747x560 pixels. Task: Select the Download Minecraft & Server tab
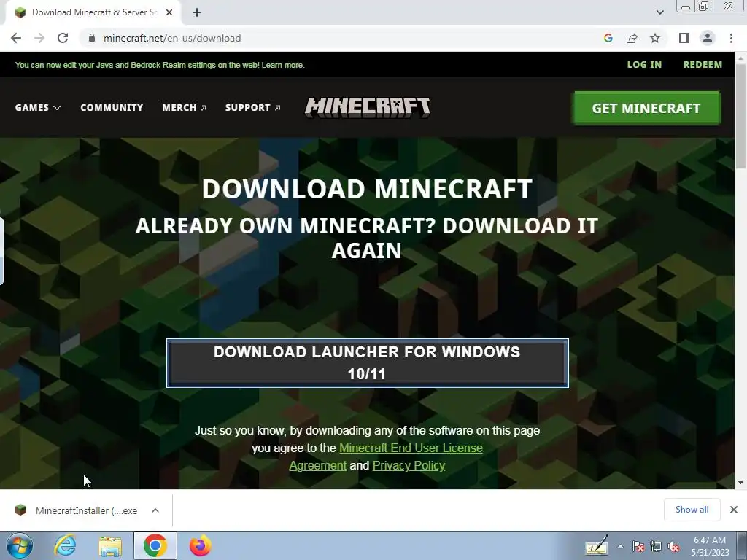(x=93, y=12)
